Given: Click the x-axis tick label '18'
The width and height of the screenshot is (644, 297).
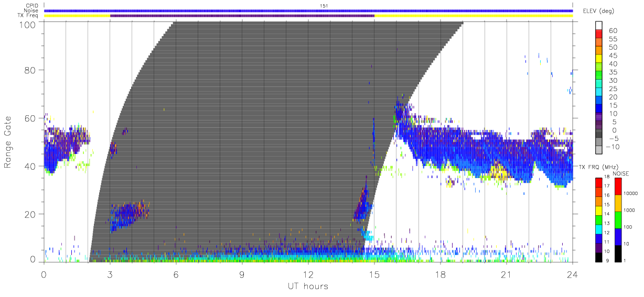Looking at the screenshot, I should [x=440, y=274].
